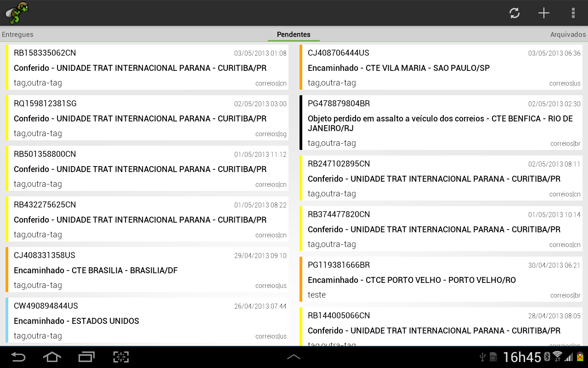Tap correios|br label on PG478879804BR card
Viewport: 588px width, 368px height.
[x=565, y=144]
